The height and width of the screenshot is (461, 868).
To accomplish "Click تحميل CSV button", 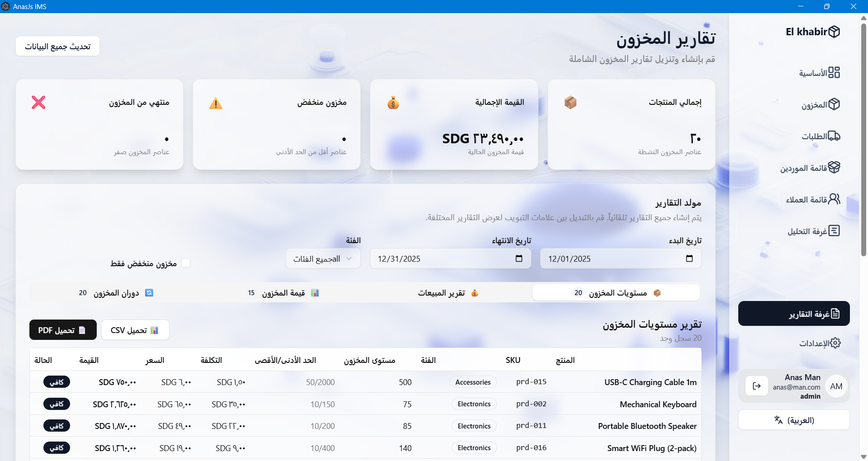I will click(x=135, y=330).
